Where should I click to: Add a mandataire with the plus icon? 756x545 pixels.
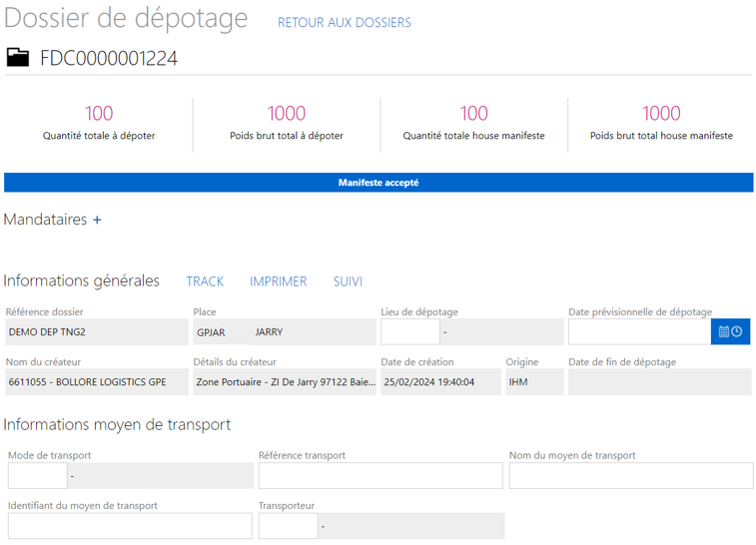97,220
